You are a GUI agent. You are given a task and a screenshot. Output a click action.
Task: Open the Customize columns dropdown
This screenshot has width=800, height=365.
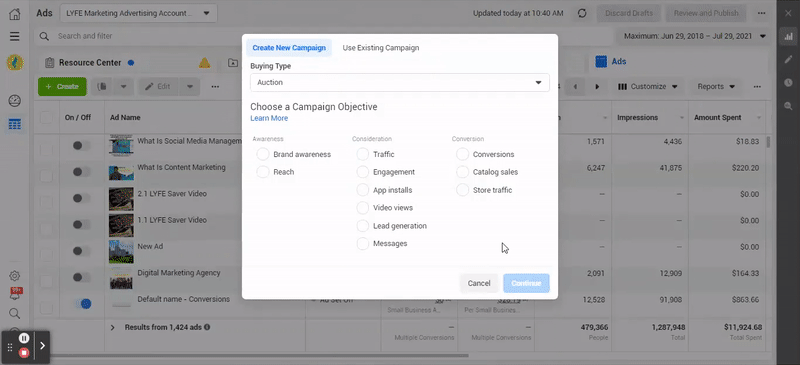click(647, 87)
